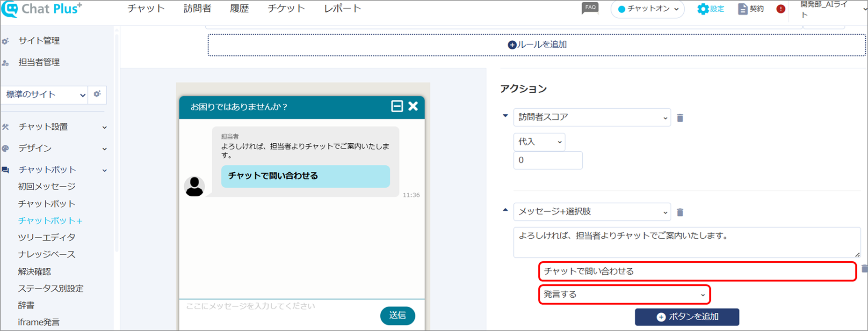Delete the 訪問者スコア action

coord(680,118)
